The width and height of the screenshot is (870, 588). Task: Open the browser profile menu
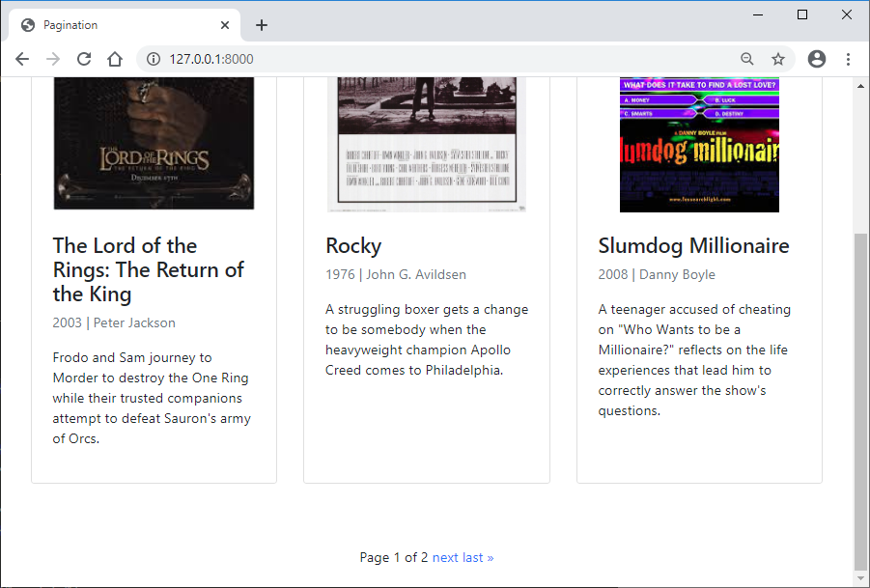pos(817,59)
